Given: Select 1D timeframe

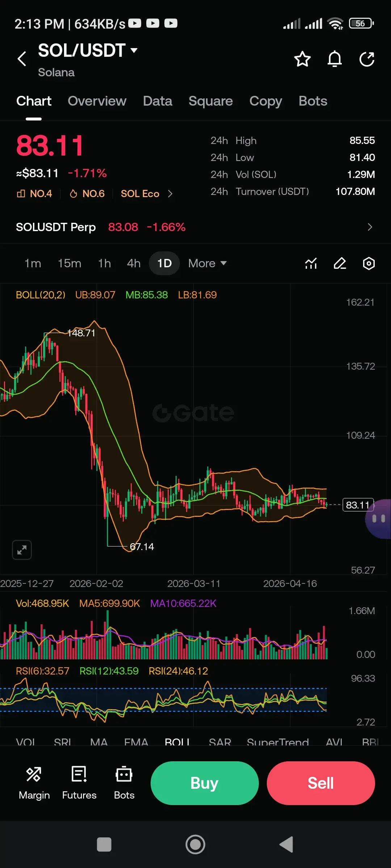Looking at the screenshot, I should click(164, 263).
